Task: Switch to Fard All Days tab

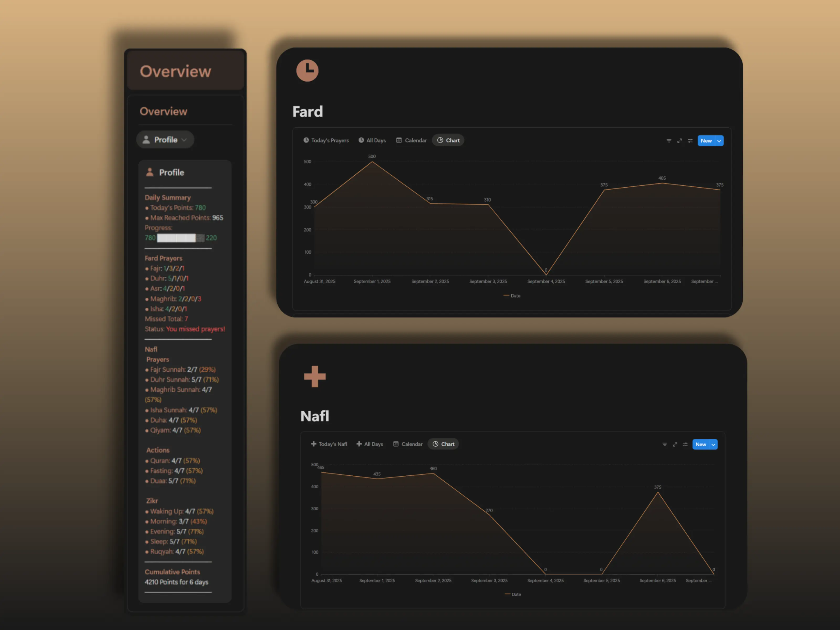Action: click(372, 140)
